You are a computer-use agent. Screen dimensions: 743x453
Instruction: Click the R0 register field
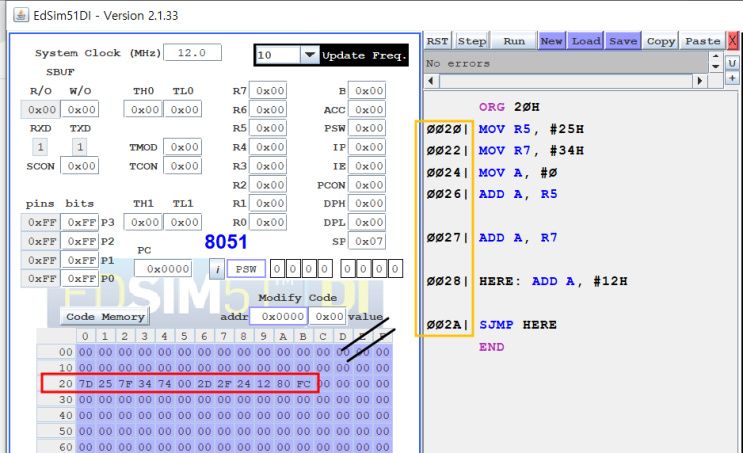(268, 222)
